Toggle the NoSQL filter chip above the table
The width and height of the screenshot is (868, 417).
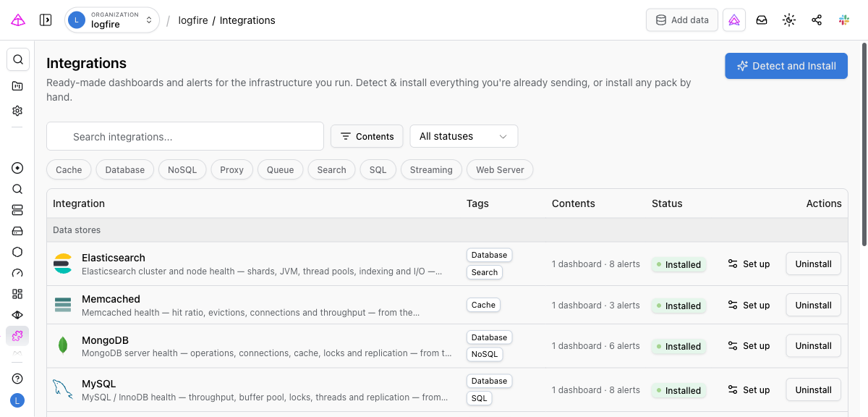point(182,169)
